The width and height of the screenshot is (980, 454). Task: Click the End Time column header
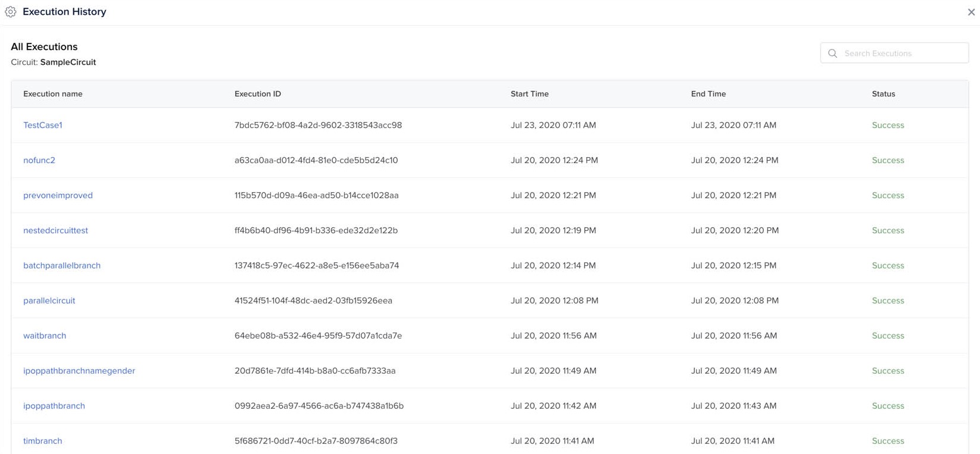click(x=709, y=94)
